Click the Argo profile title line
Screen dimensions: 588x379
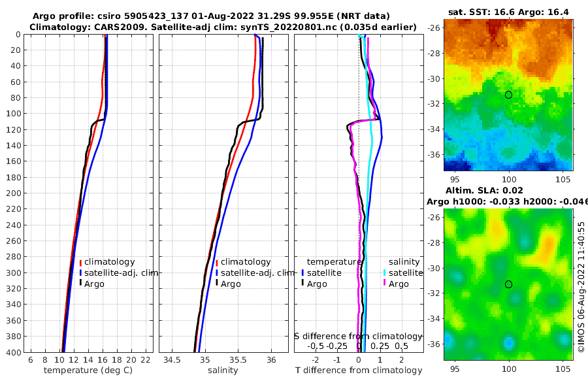(211, 16)
